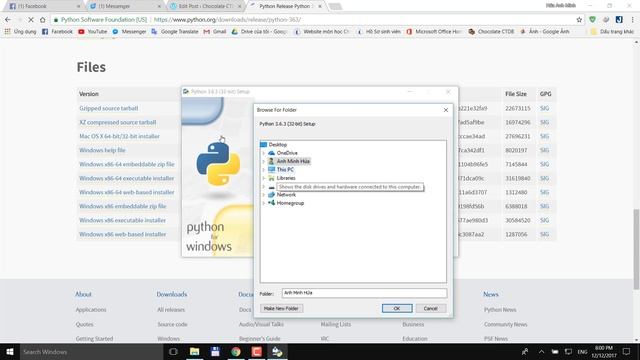Expand the OneDrive tree node
The height and width of the screenshot is (360, 640).
[x=264, y=153]
